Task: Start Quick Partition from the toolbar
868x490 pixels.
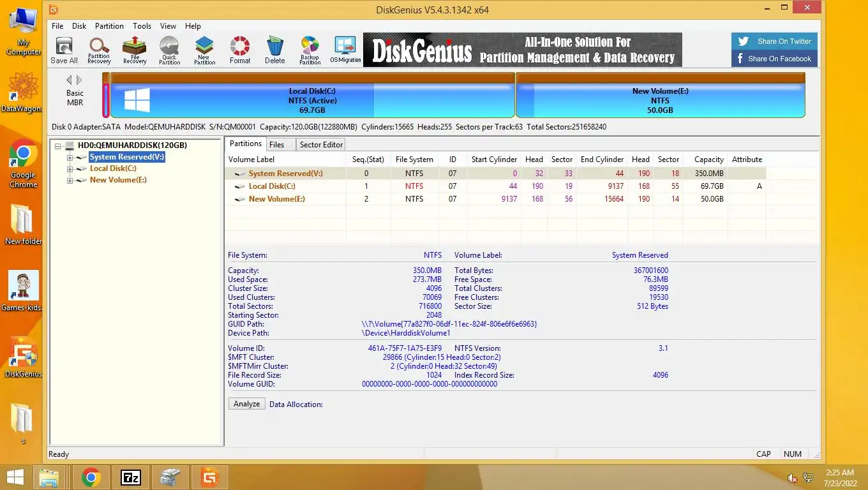Action: (169, 50)
